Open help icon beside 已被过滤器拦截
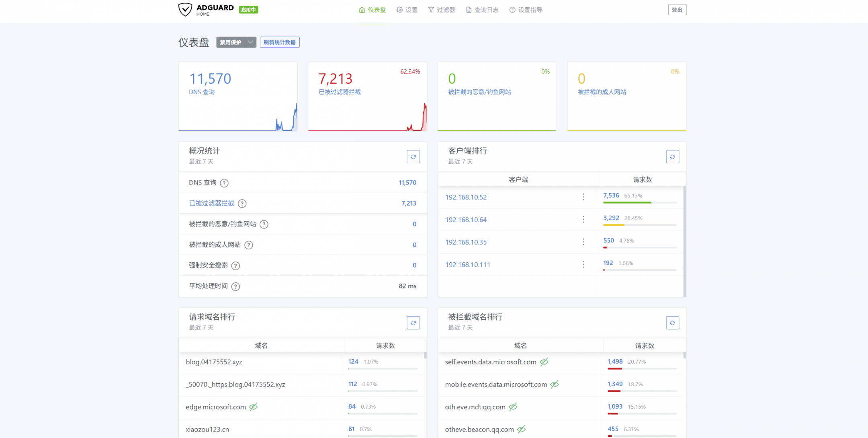Image resolution: width=868 pixels, height=438 pixels. pyautogui.click(x=242, y=204)
